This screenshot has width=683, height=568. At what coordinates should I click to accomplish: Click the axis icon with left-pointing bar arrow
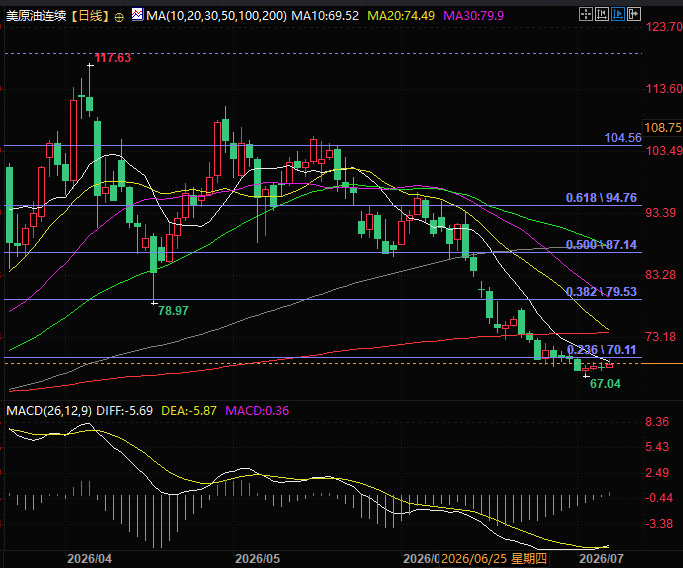click(602, 15)
